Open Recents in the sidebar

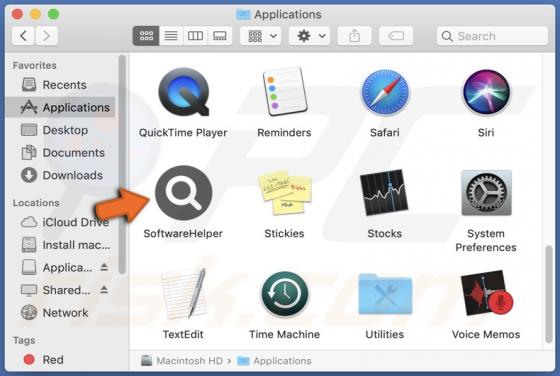coord(60,85)
